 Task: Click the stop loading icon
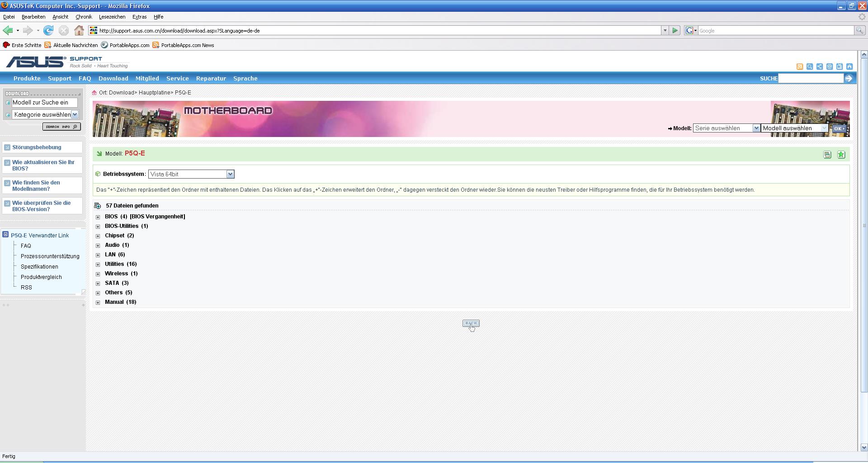pyautogui.click(x=64, y=30)
